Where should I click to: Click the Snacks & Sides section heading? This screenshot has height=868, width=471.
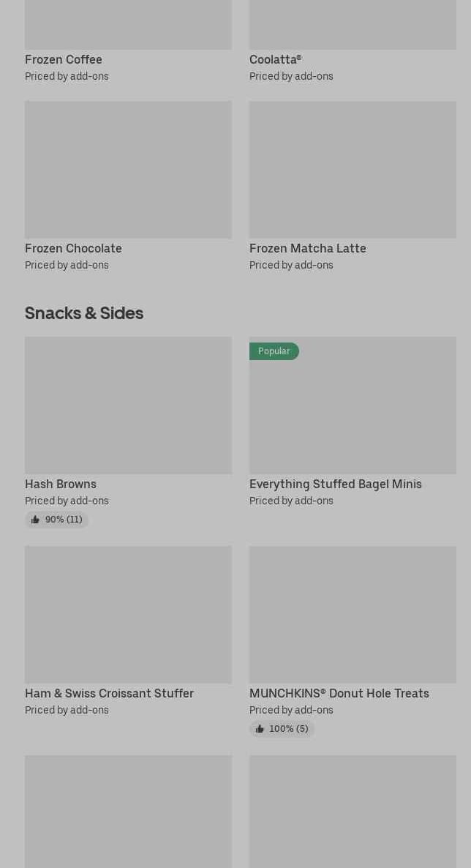coord(84,313)
